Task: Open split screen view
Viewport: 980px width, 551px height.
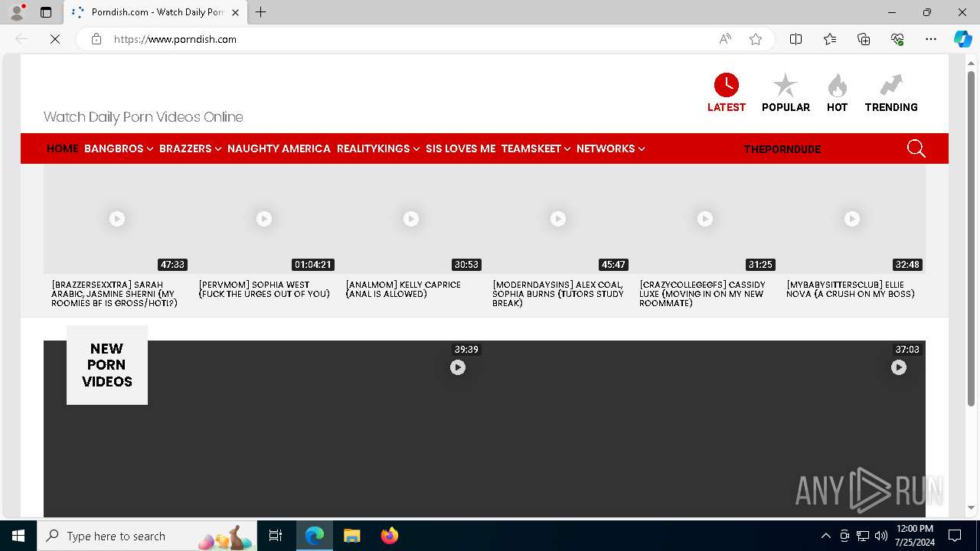Action: pyautogui.click(x=795, y=39)
